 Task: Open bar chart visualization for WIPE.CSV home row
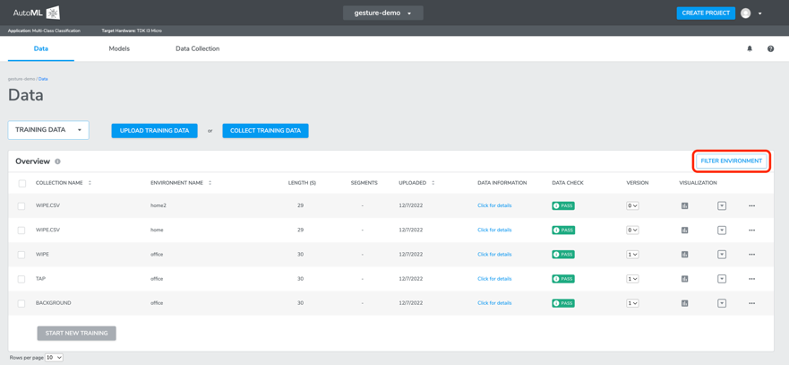[685, 230]
